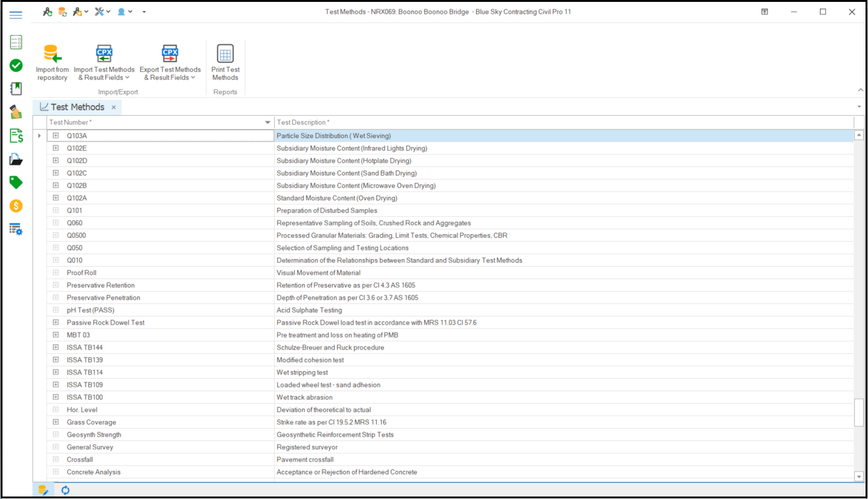This screenshot has height=499, width=868.
Task: Open Export Test Methods & Result Fields
Action: (169, 54)
